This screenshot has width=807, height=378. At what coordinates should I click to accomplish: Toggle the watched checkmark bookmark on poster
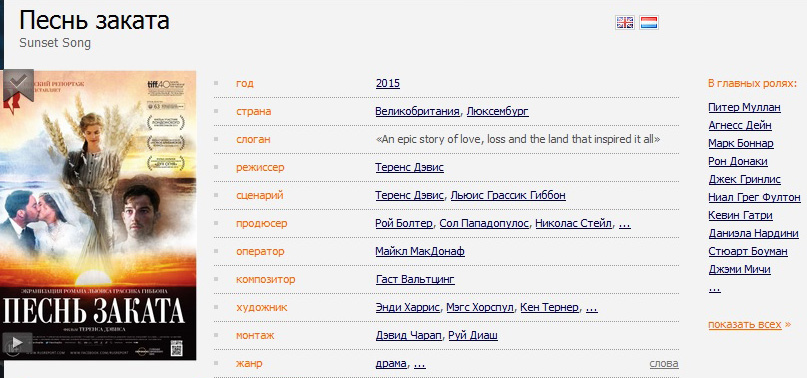tap(19, 84)
